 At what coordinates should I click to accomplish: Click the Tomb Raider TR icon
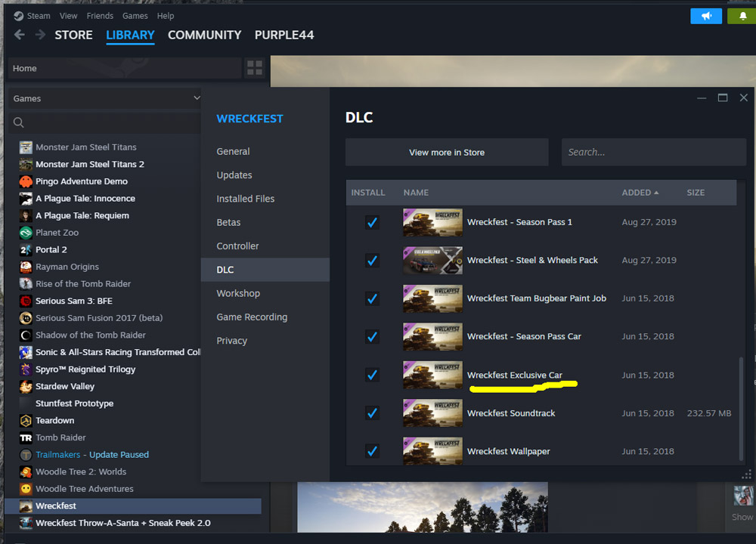point(26,437)
